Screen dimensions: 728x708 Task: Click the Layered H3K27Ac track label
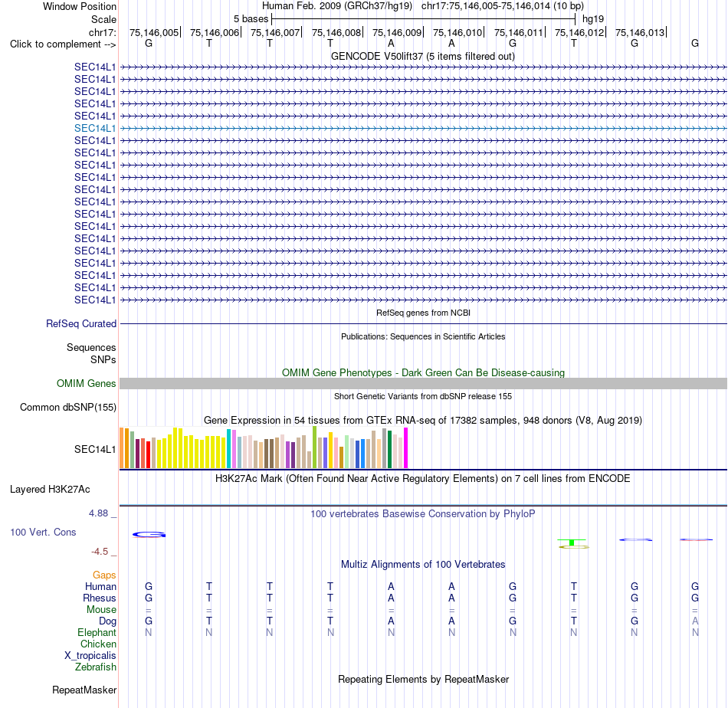[x=50, y=490]
